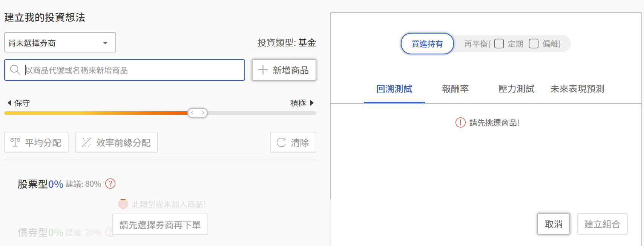Enable the 偏離 rebalance checkbox
This screenshot has width=644, height=246.
534,44
